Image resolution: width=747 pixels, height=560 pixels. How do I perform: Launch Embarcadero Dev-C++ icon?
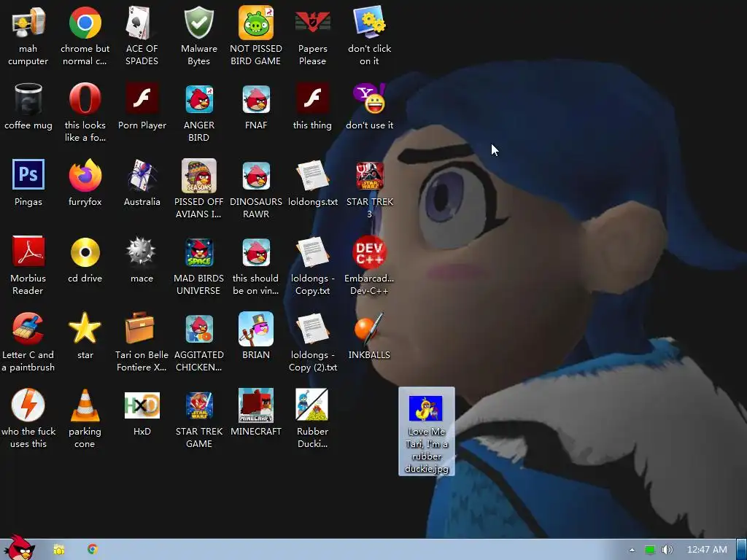(x=369, y=252)
